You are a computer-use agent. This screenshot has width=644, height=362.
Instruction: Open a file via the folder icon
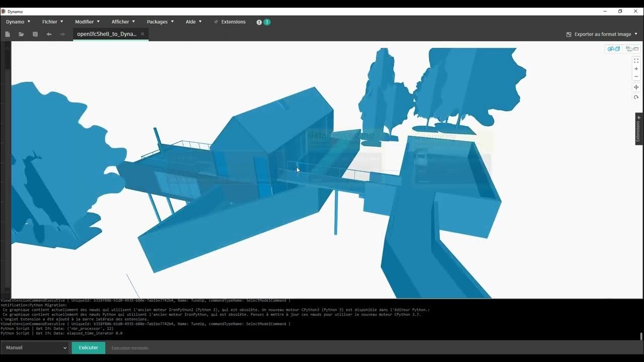click(21, 34)
